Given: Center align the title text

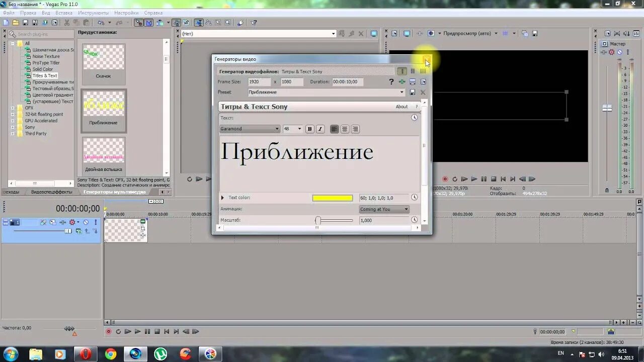Looking at the screenshot, I should (x=345, y=129).
